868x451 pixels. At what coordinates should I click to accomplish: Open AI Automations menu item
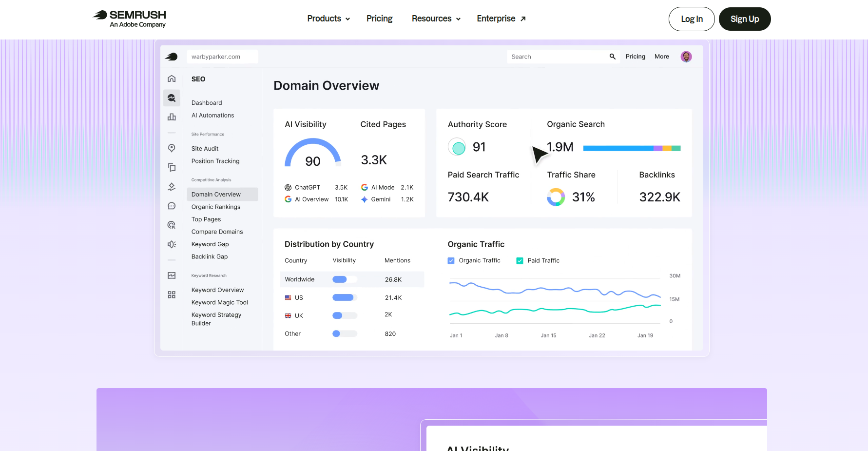click(x=212, y=116)
